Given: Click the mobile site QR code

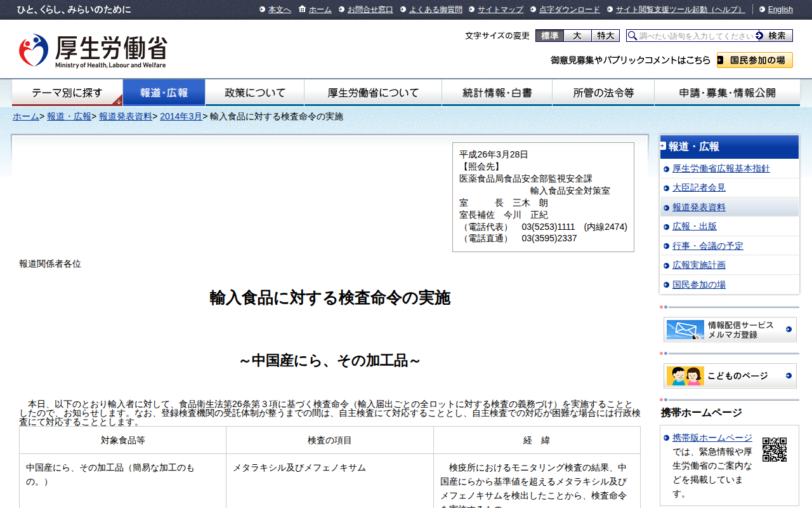Looking at the screenshot, I should (x=774, y=450).
